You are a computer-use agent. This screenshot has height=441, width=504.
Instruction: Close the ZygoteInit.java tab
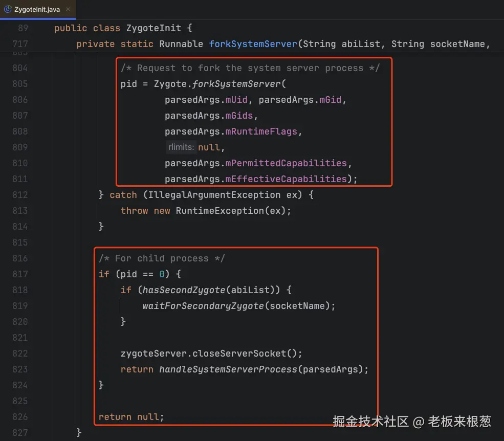(x=68, y=9)
